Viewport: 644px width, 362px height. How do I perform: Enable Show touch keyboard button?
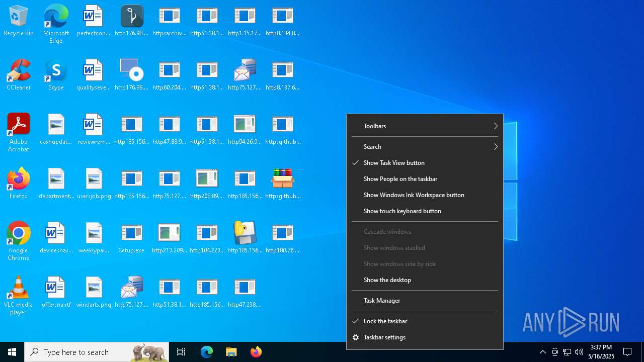click(425, 211)
